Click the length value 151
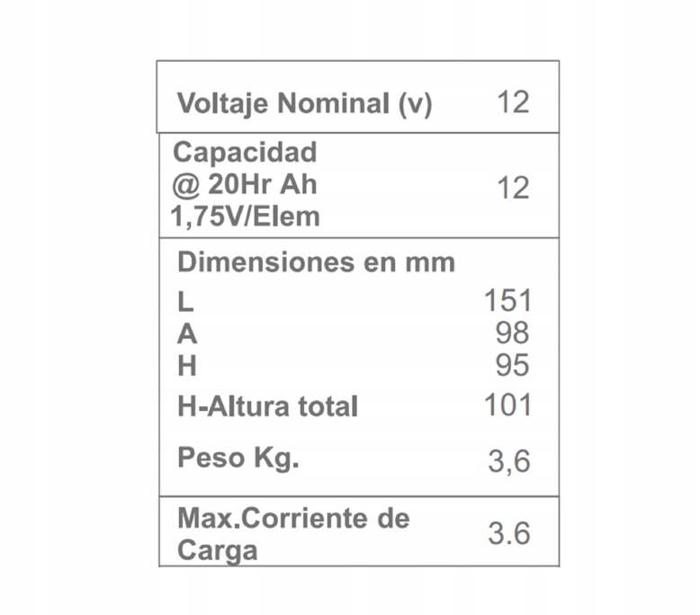700x615 pixels. 507,301
